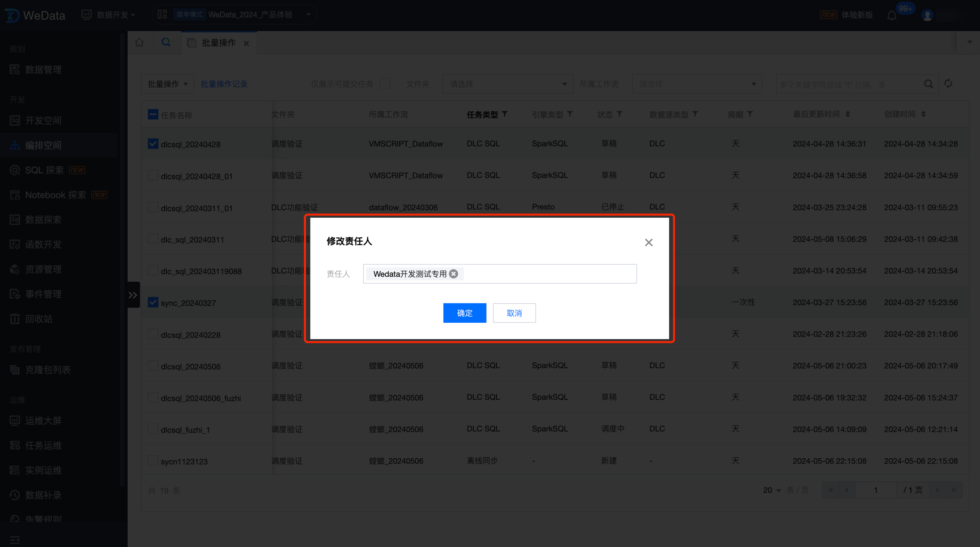Open the 批量操作 dropdown

pyautogui.click(x=167, y=84)
